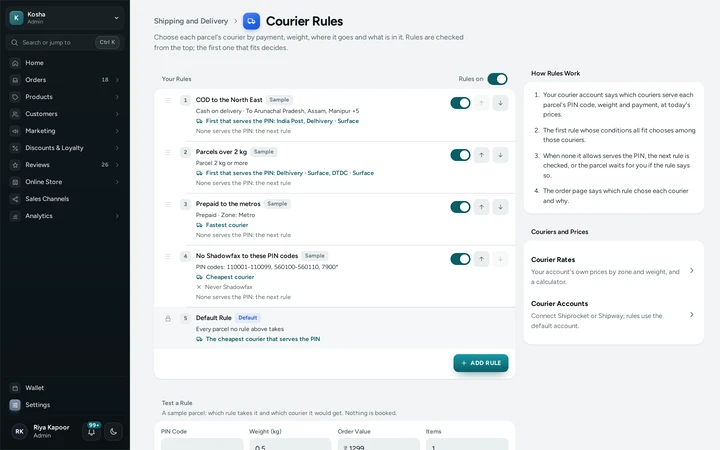Click the Online Store icon
The height and width of the screenshot is (450, 720).
point(15,182)
